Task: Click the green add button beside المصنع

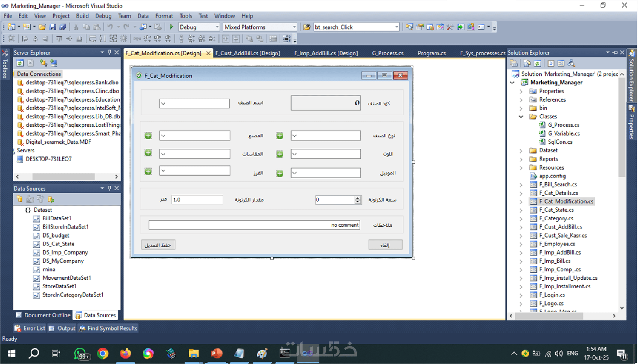Action: click(148, 135)
